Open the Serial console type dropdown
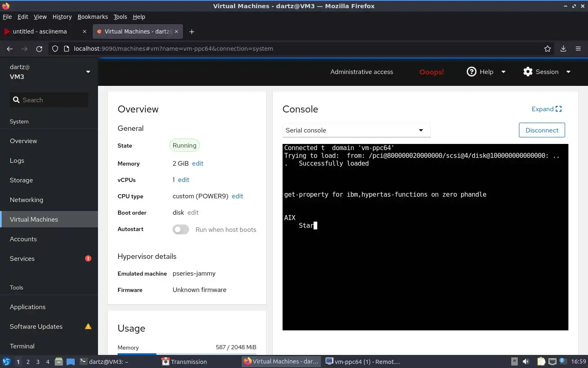This screenshot has height=368, width=588. (356, 130)
